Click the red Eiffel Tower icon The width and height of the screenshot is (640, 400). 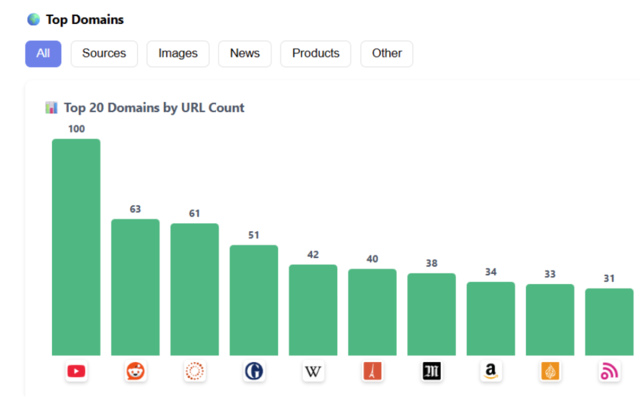click(x=372, y=372)
